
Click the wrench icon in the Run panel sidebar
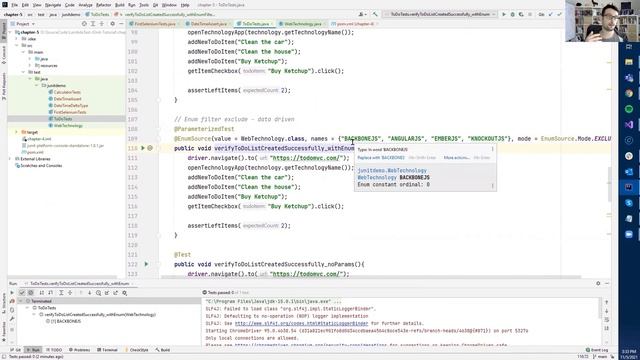[x=12, y=319]
